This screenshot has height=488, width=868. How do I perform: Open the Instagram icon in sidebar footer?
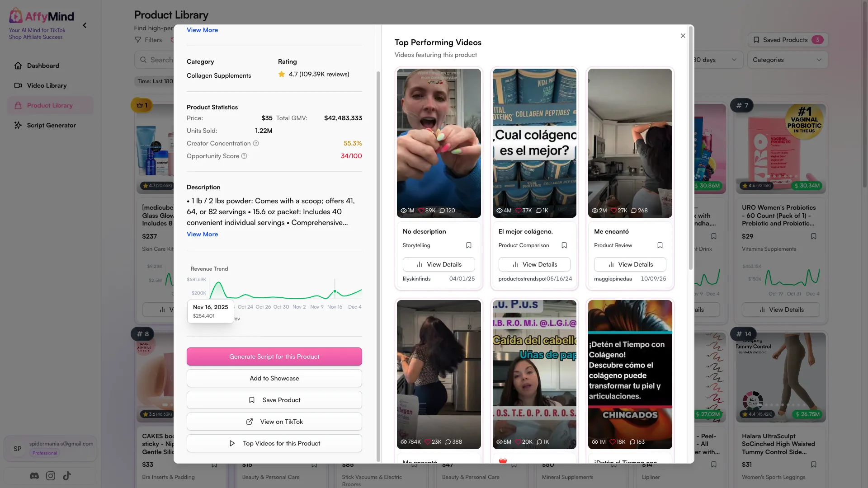pyautogui.click(x=51, y=476)
